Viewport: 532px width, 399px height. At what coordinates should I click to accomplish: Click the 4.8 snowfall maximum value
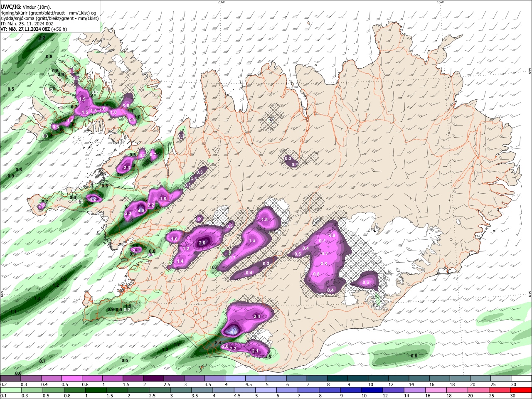point(234,332)
